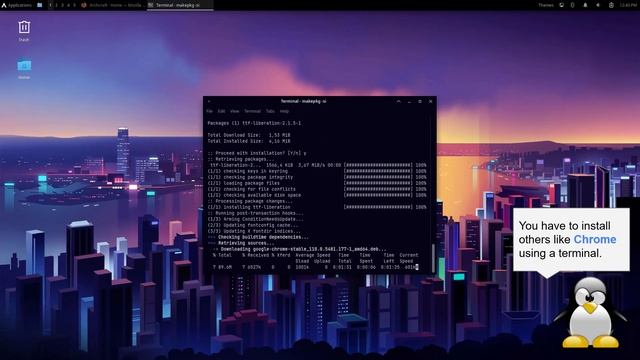Click the 'Retrieving packages...' line in terminal
The height and width of the screenshot is (360, 640).
(241, 159)
